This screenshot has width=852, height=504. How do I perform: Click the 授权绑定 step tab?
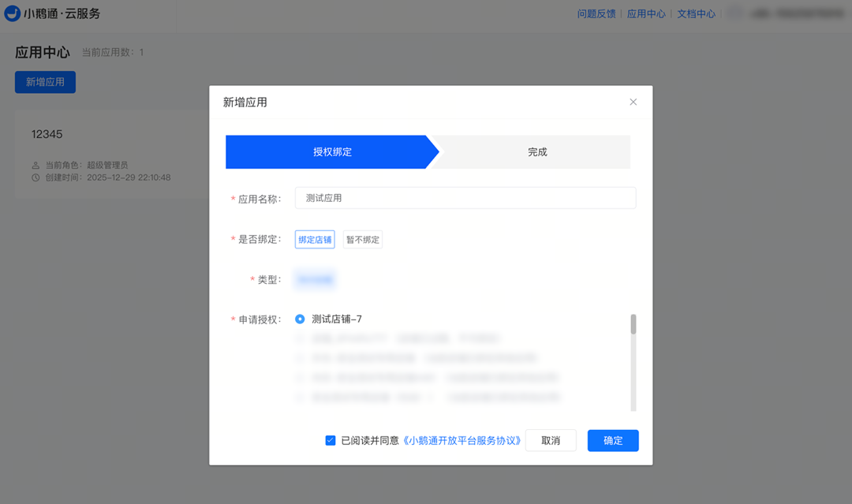pos(332,152)
